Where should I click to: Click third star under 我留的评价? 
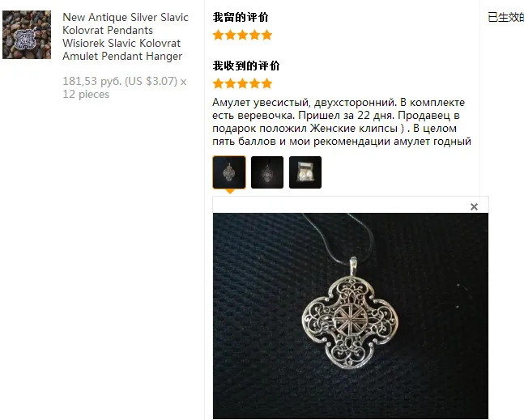pos(243,35)
